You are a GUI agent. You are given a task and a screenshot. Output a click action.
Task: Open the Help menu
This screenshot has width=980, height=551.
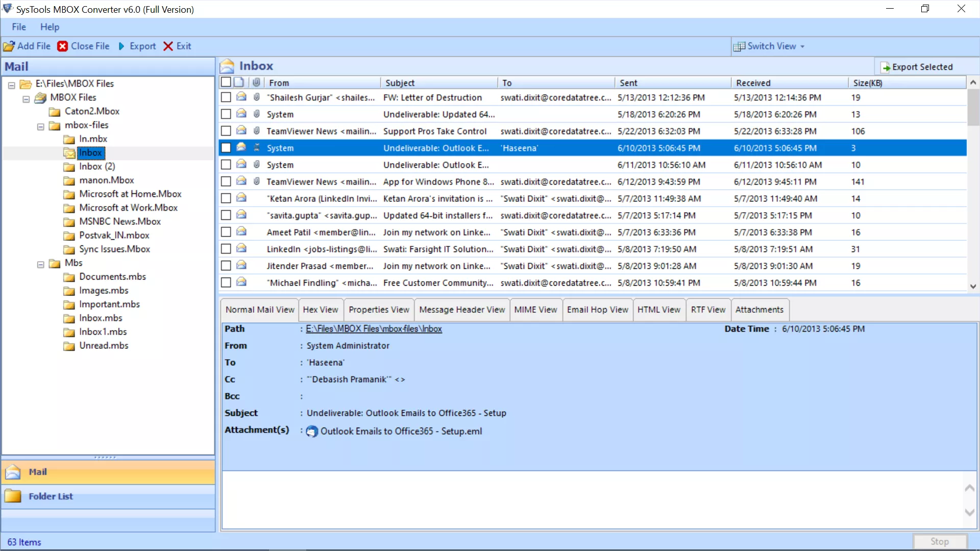point(50,27)
